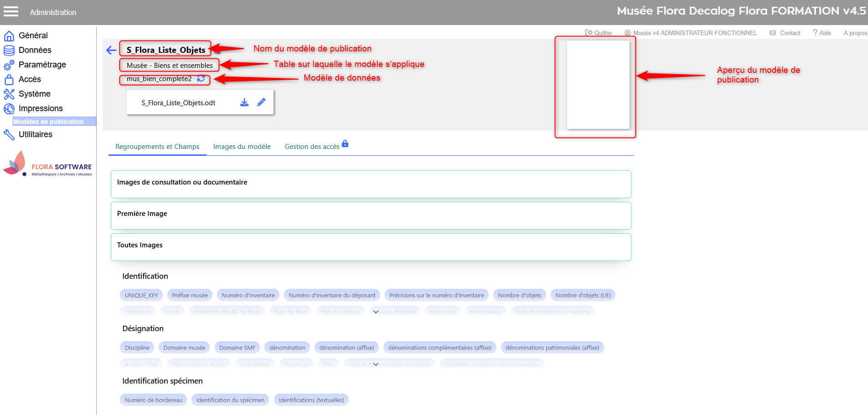Image resolution: width=868 pixels, height=415 pixels.
Task: Select Modèles de publication in the sidebar
Action: click(x=49, y=122)
